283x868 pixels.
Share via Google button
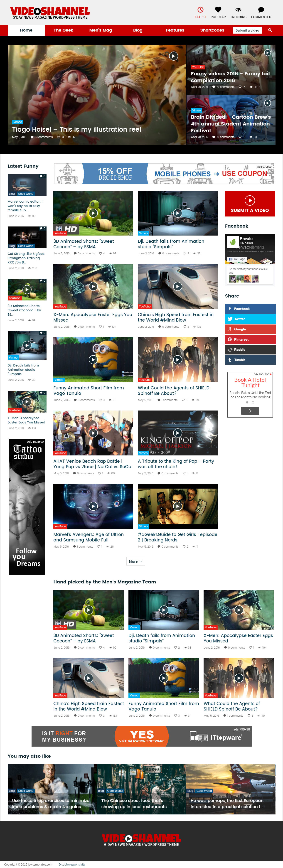250,329
